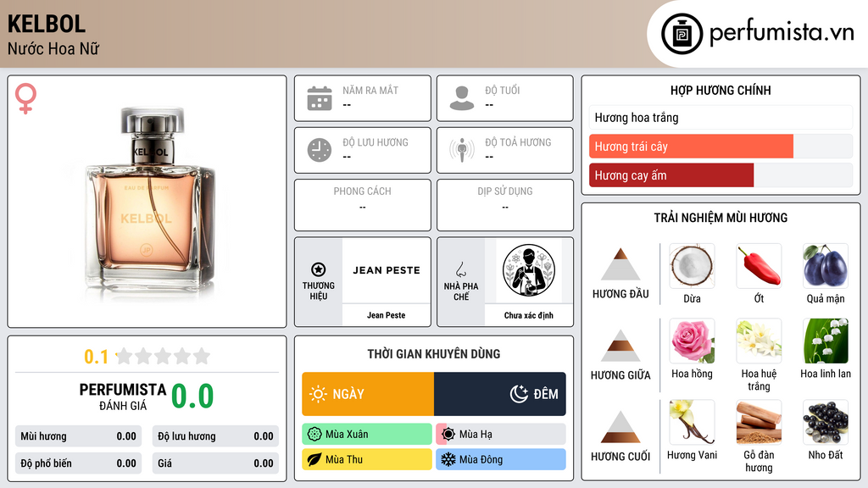Click the KELBOL title heading
Image resolution: width=868 pixels, height=488 pixels.
[47, 24]
